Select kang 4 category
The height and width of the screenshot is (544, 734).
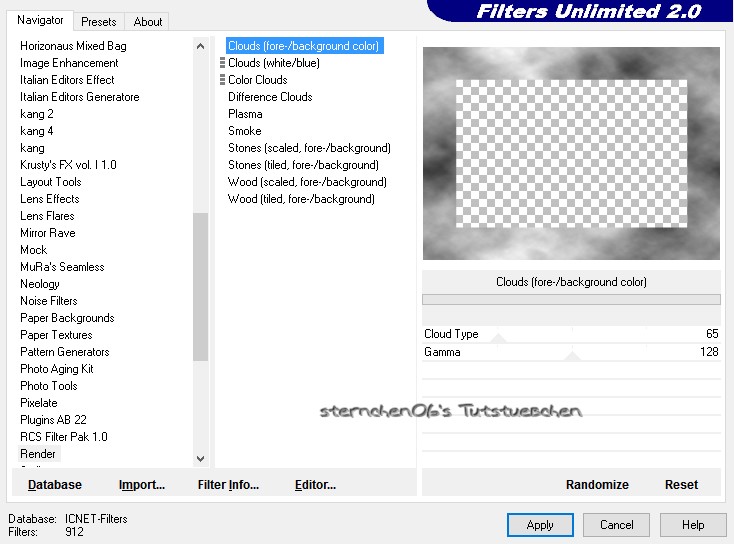click(x=37, y=131)
